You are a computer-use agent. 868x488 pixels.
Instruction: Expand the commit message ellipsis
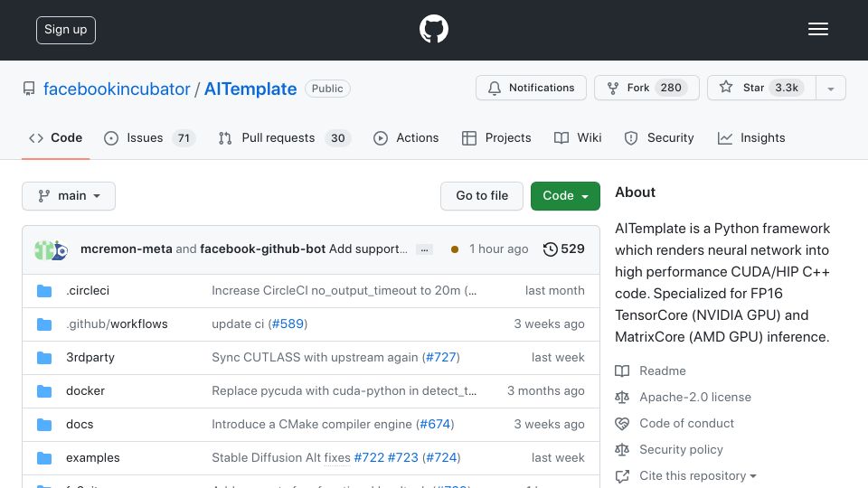pos(424,249)
